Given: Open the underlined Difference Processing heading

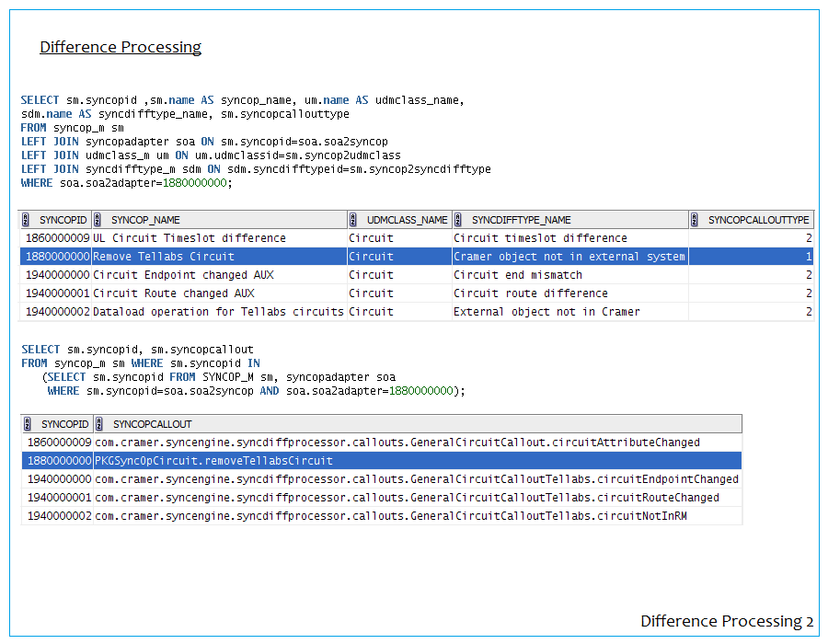Looking at the screenshot, I should click(x=121, y=47).
